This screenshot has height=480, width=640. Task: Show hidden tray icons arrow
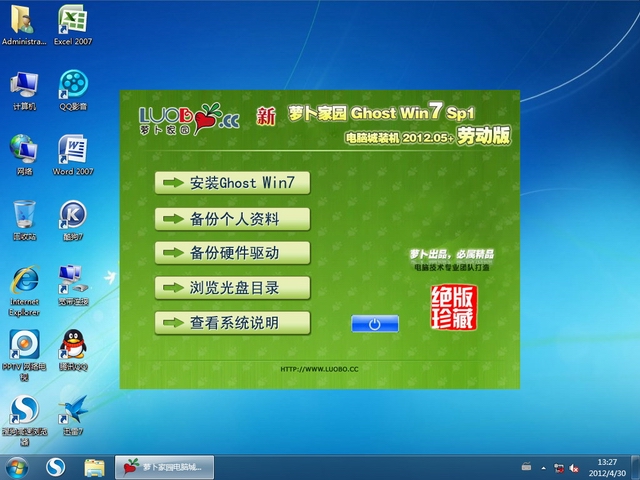point(543,468)
